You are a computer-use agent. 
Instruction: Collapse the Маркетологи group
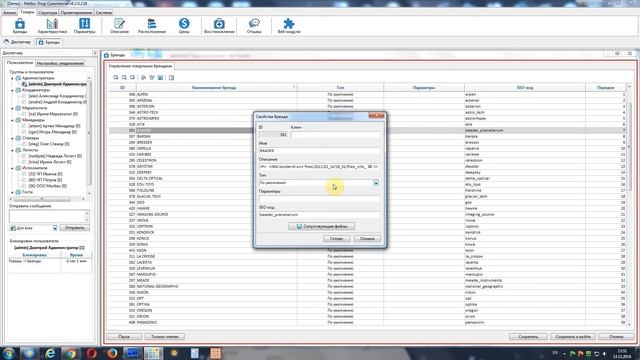tap(12, 108)
